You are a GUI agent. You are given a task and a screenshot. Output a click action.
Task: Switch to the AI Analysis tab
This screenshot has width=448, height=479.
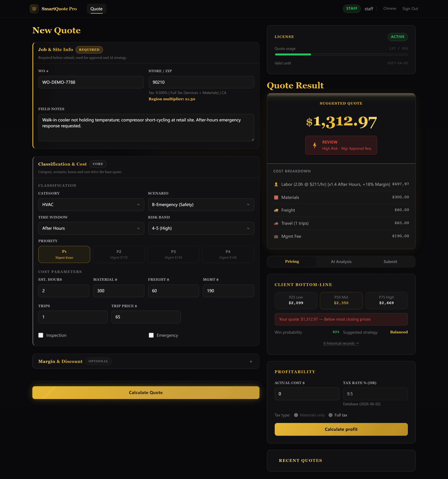[341, 261]
